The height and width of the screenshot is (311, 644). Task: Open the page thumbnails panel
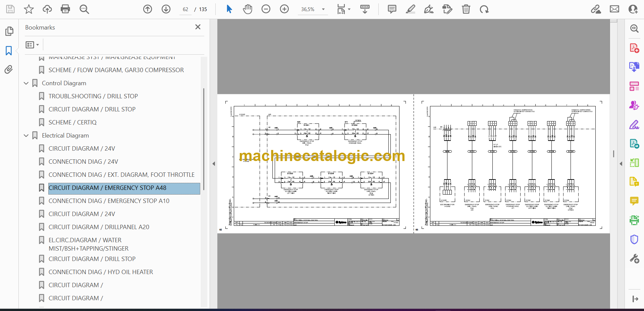click(x=9, y=31)
